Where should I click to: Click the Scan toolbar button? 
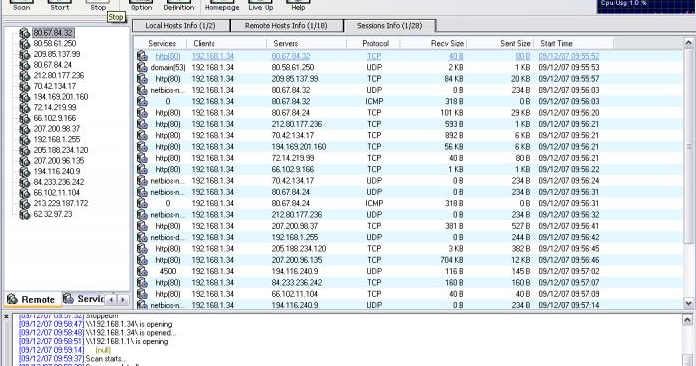[22, 6]
